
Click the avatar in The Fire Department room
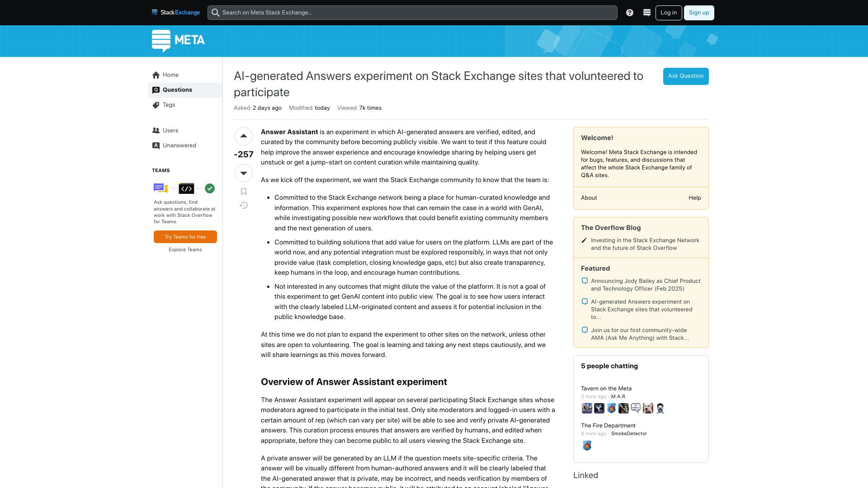click(x=587, y=446)
